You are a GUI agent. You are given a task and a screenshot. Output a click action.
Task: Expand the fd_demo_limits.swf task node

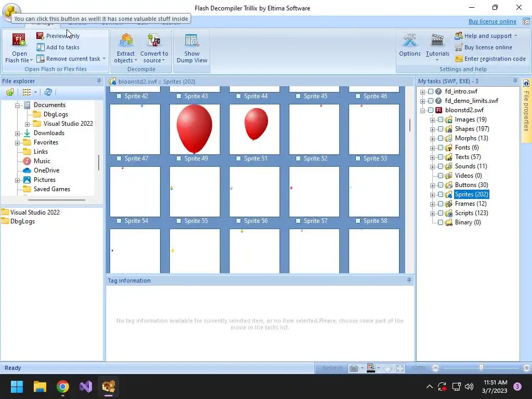pyautogui.click(x=423, y=101)
